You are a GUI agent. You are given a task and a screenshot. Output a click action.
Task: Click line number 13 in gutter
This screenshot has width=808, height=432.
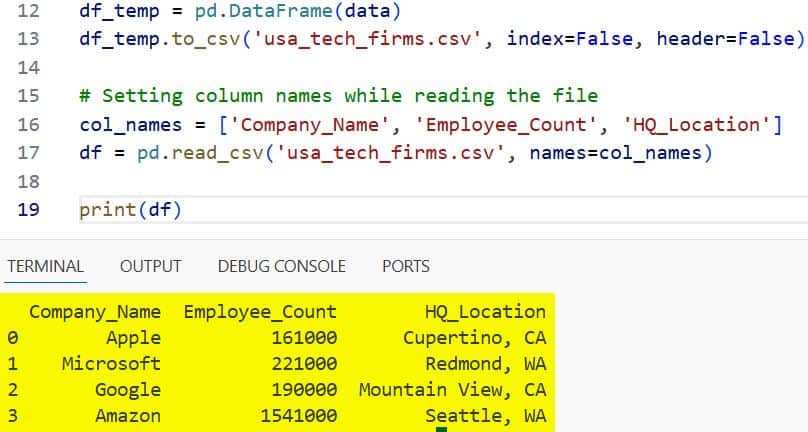tap(28, 39)
